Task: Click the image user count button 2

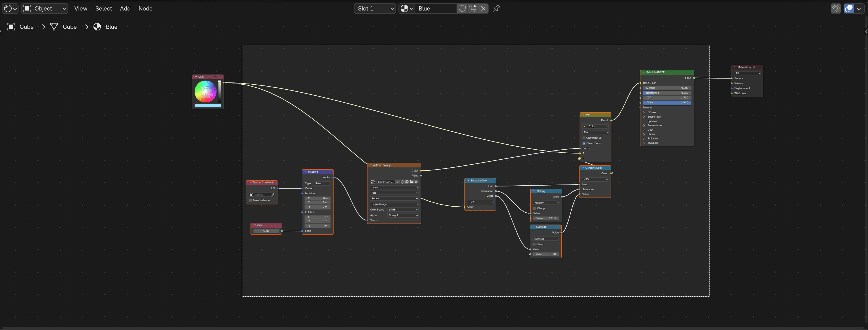Action: click(398, 182)
